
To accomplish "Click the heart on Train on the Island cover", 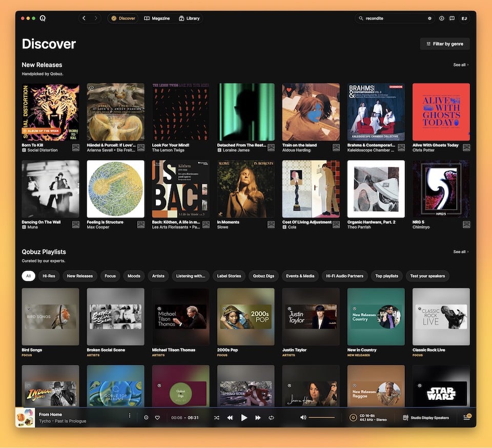I will [289, 90].
